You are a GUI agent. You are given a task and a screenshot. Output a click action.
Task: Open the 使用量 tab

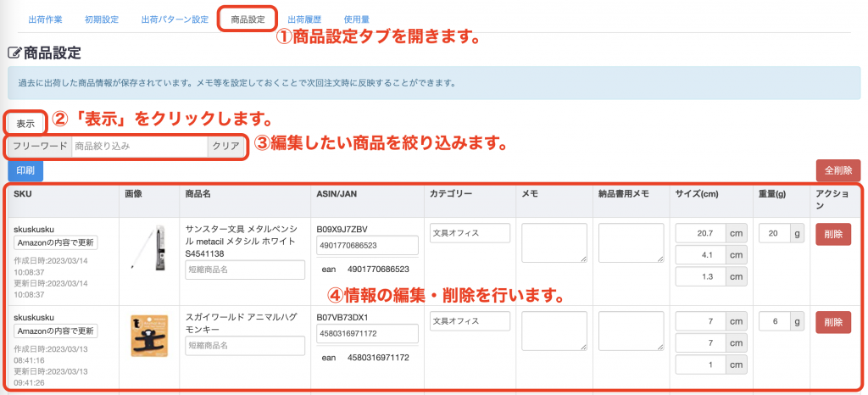coord(357,19)
